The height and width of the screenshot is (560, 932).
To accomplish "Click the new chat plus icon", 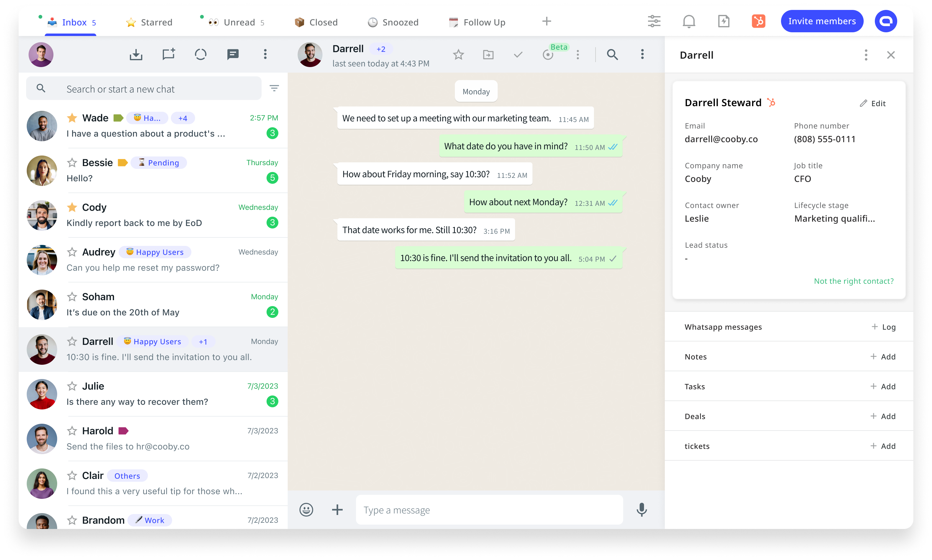I will coord(168,54).
